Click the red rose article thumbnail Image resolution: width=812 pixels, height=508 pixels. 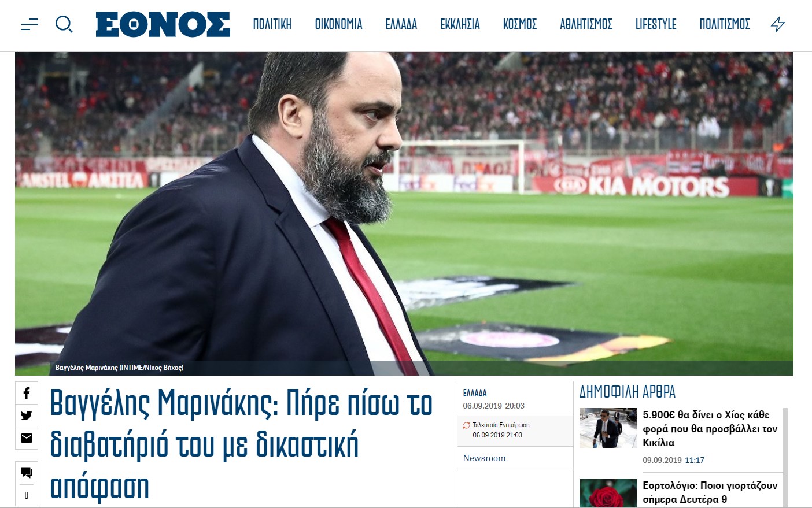coord(608,493)
